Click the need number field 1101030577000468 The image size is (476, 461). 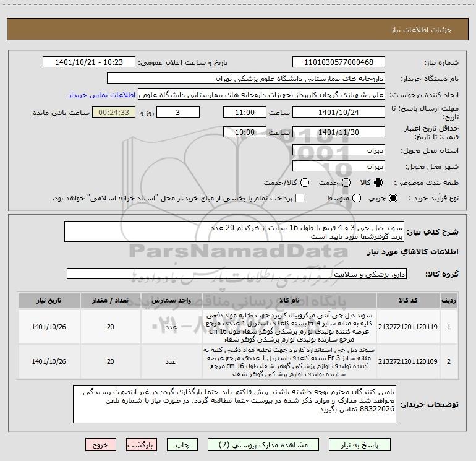click(x=339, y=62)
